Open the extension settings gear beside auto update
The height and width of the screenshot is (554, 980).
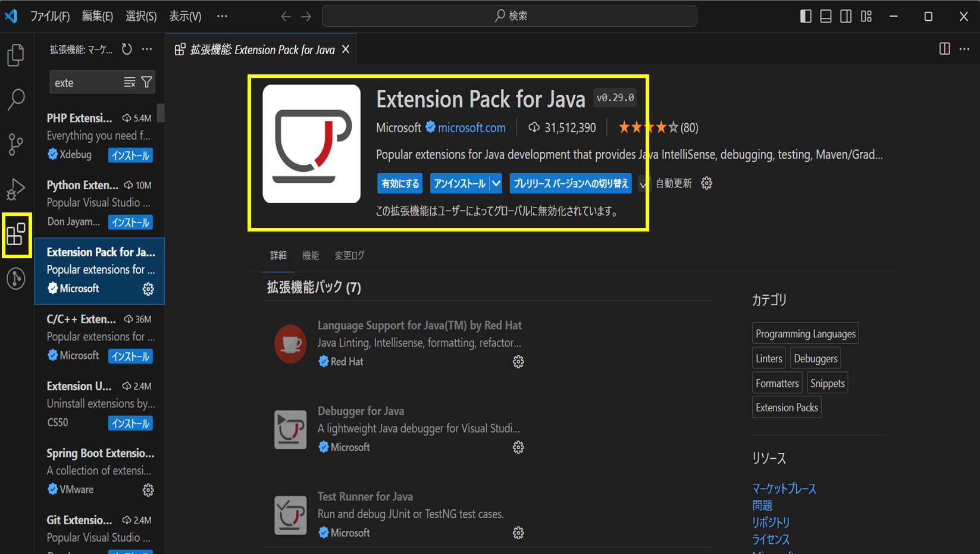tap(706, 183)
